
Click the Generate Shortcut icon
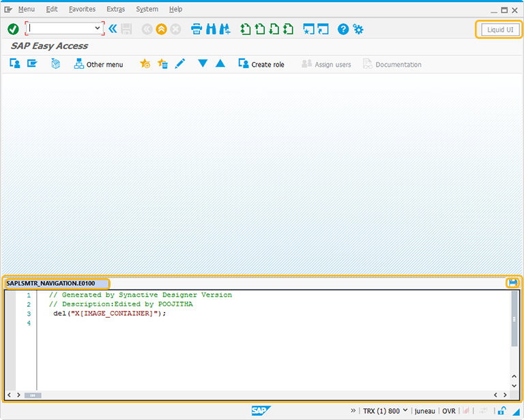pos(323,29)
